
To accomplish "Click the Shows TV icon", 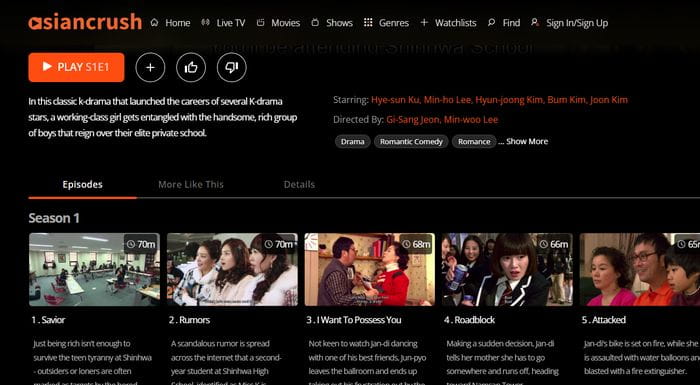I will pyautogui.click(x=315, y=22).
